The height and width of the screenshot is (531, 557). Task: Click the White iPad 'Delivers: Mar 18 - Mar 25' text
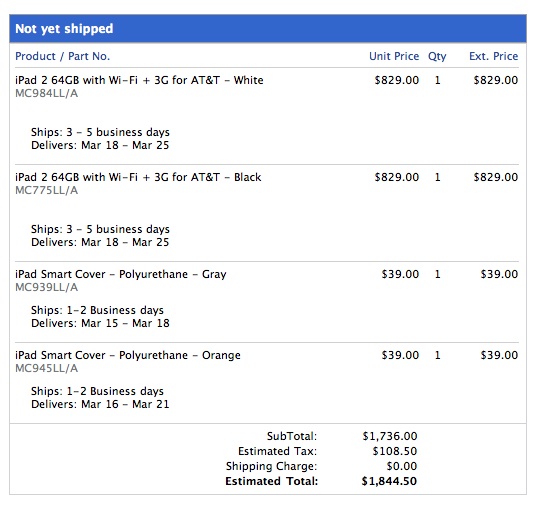100,145
